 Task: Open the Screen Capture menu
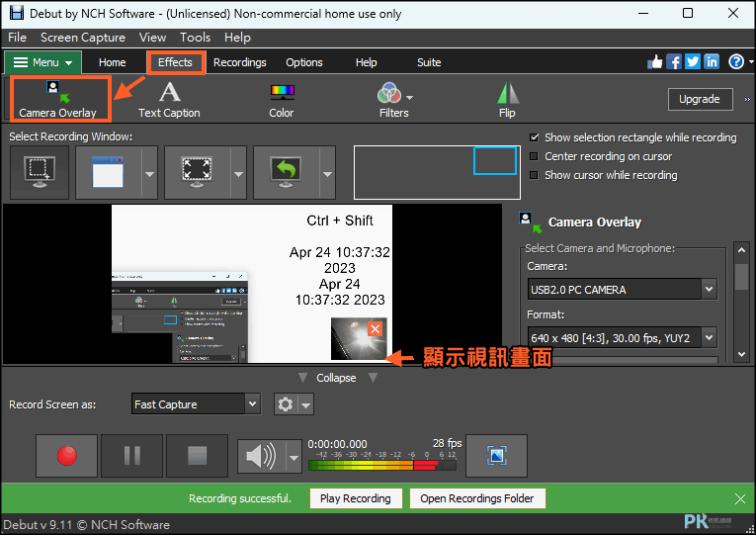point(83,38)
